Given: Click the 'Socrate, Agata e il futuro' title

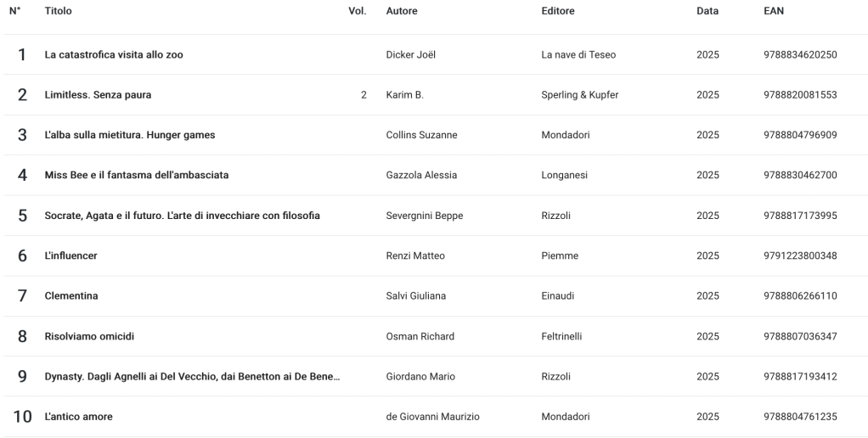Looking at the screenshot, I should point(183,216).
